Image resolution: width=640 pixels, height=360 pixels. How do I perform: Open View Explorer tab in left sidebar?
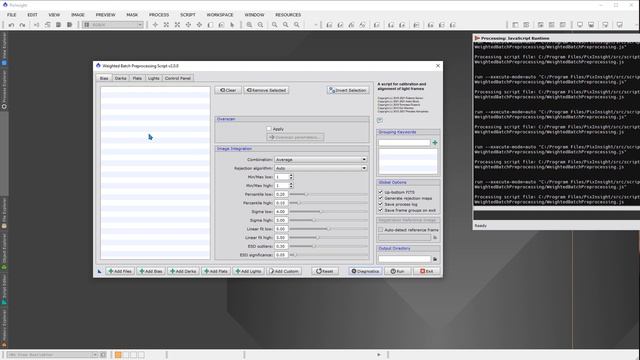tap(4, 49)
